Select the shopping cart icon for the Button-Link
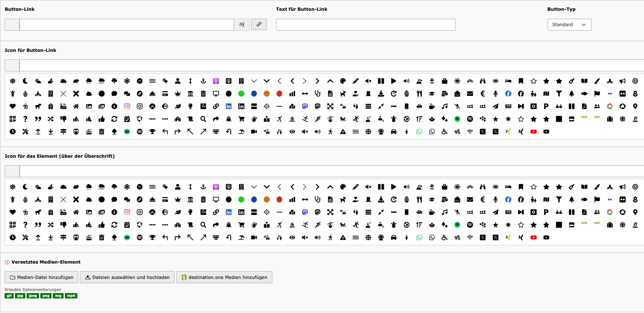Screen dimensions: 644x313 coord(241,119)
